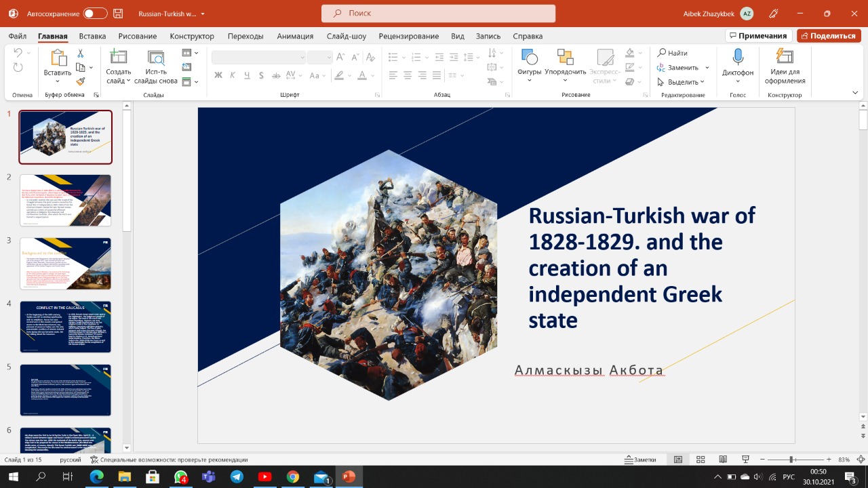The image size is (868, 488).
Task: Switch to the Слайд-шоу tab
Action: point(346,36)
